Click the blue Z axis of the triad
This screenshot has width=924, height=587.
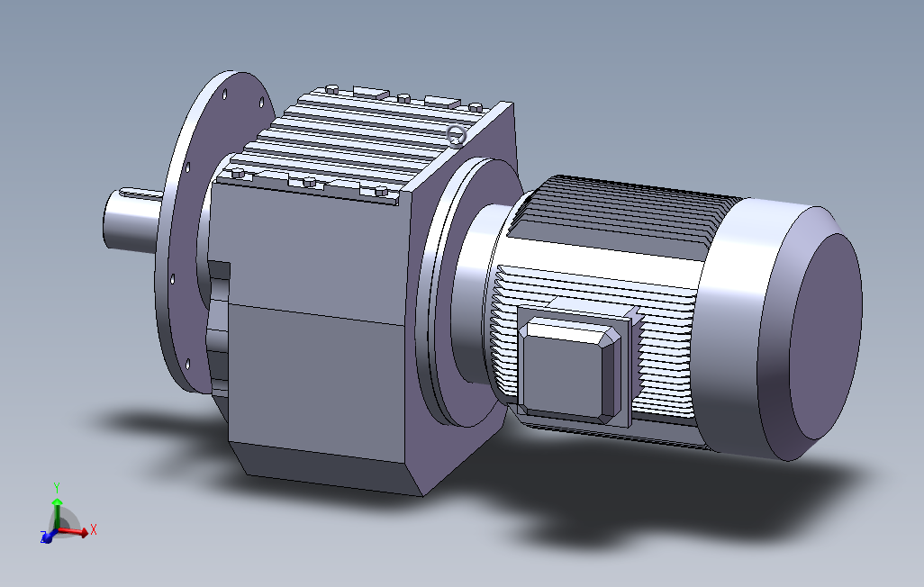(x=47, y=537)
